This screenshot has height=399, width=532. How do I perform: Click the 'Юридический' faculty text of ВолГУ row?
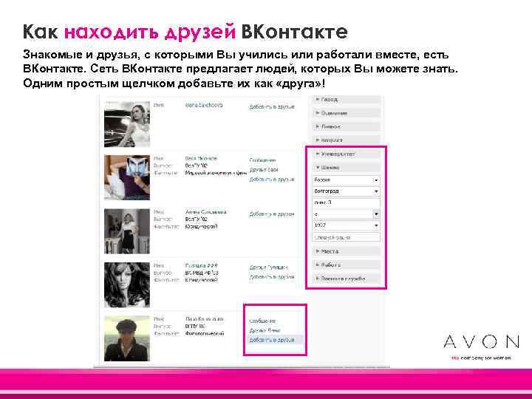point(201,227)
